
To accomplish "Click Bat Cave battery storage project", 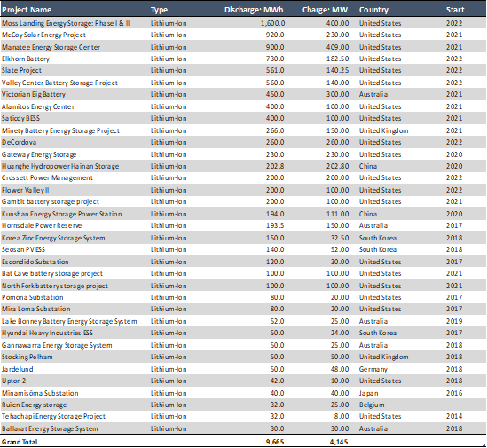I will 51,273.
